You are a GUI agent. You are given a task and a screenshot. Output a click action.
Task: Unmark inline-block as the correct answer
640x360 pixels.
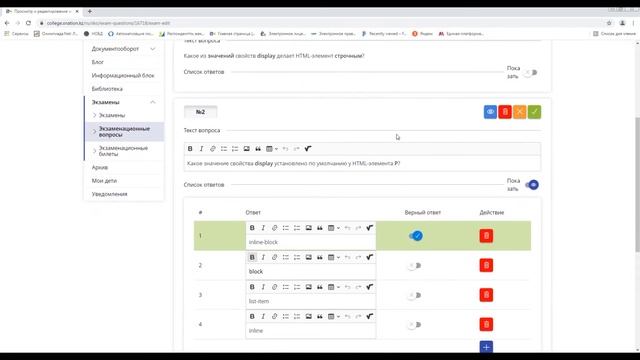click(x=416, y=236)
